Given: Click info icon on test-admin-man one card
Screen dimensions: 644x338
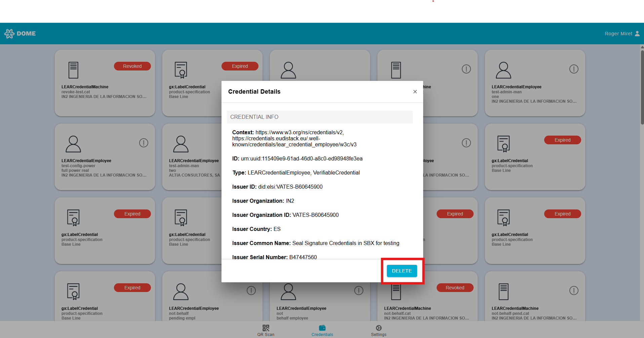Looking at the screenshot, I should click(573, 69).
